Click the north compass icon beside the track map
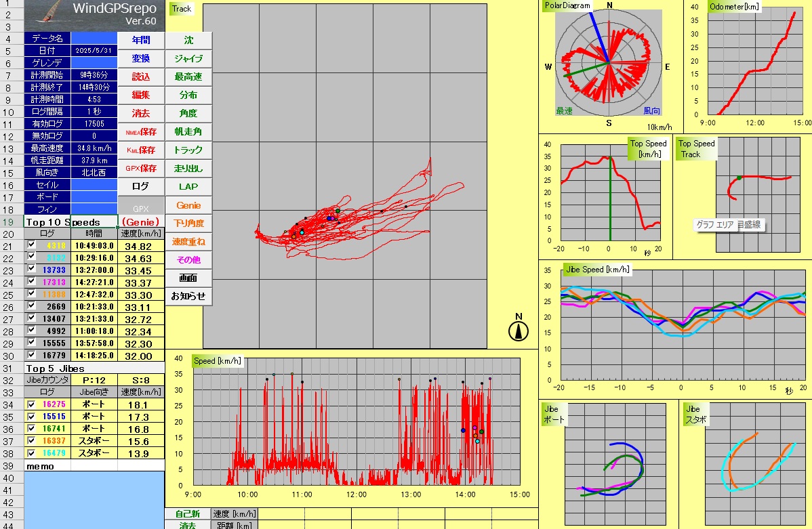This screenshot has height=529, width=812. click(519, 331)
